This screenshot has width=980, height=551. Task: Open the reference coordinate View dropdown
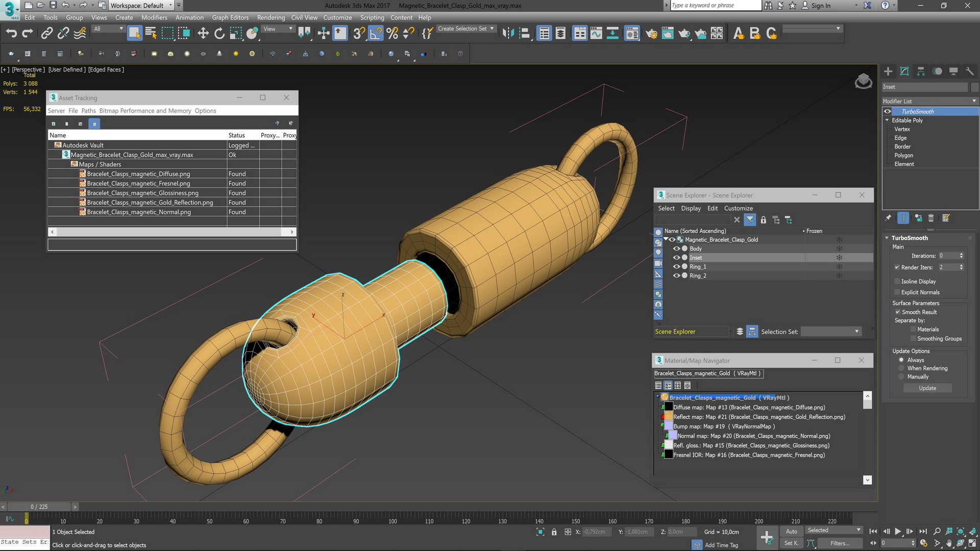(x=278, y=29)
